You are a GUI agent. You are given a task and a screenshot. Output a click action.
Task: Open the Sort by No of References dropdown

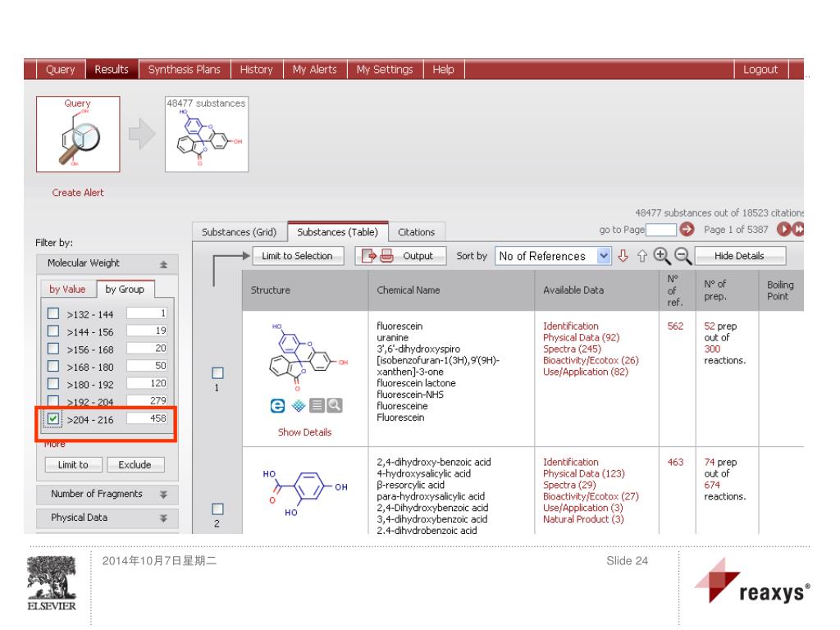click(x=553, y=256)
